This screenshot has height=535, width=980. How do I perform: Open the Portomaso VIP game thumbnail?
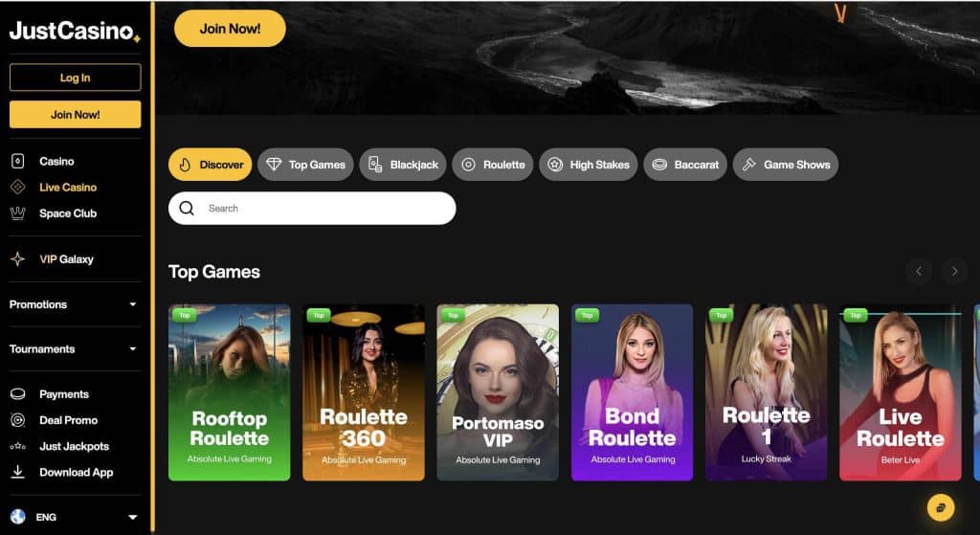[x=498, y=392]
